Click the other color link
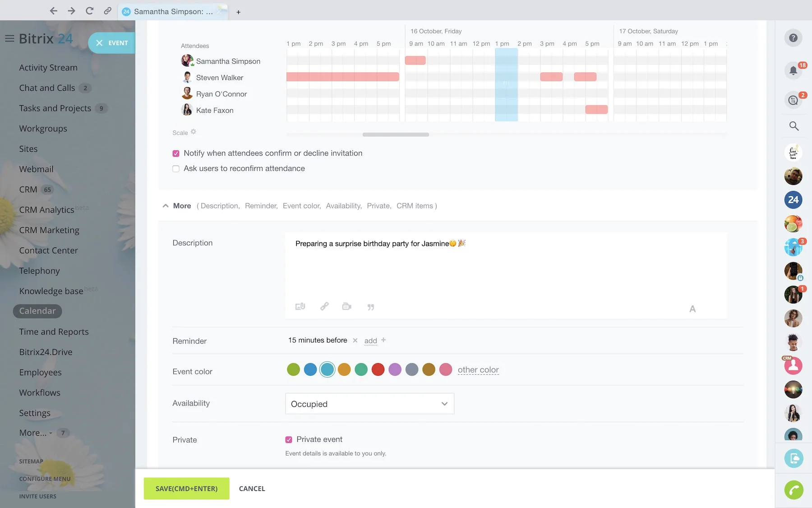Screen dimensions: 812x508 [x=478, y=370]
